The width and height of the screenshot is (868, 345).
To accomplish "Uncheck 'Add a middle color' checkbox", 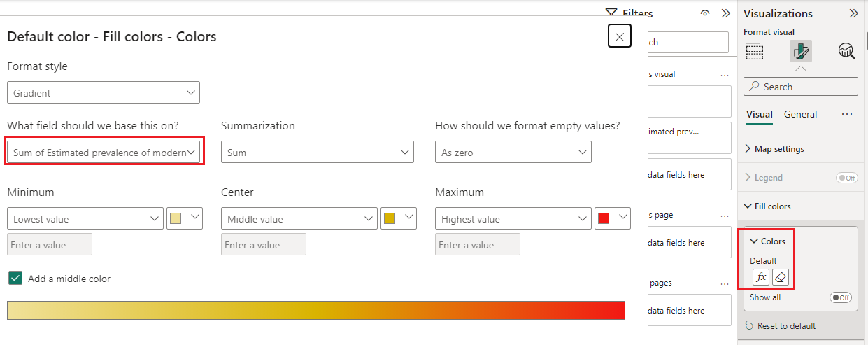I will 15,278.
